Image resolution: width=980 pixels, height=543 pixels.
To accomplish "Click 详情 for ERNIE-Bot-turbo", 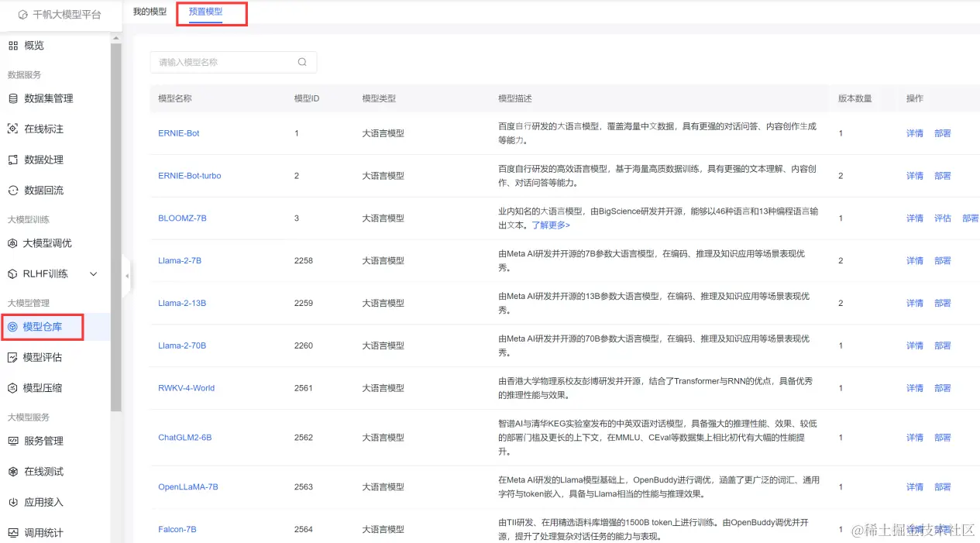I will point(915,176).
